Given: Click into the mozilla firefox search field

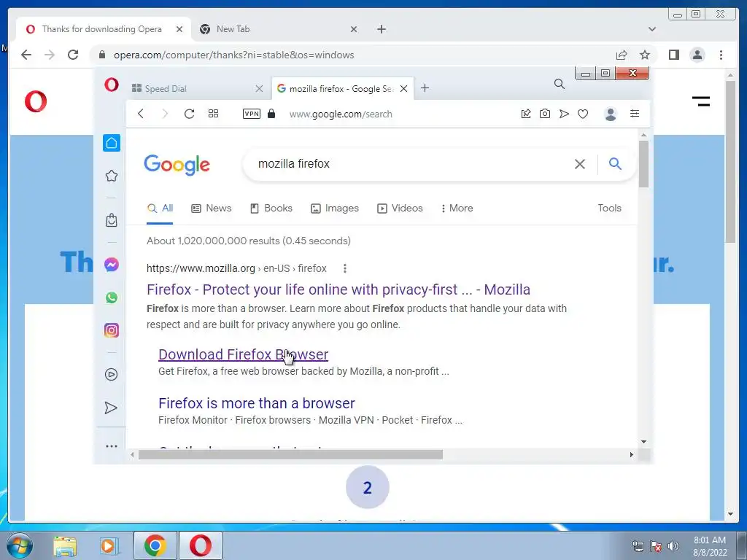Looking at the screenshot, I should [x=410, y=164].
